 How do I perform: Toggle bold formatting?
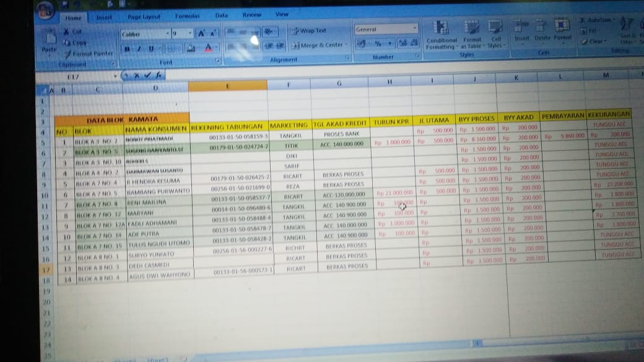tap(127, 49)
